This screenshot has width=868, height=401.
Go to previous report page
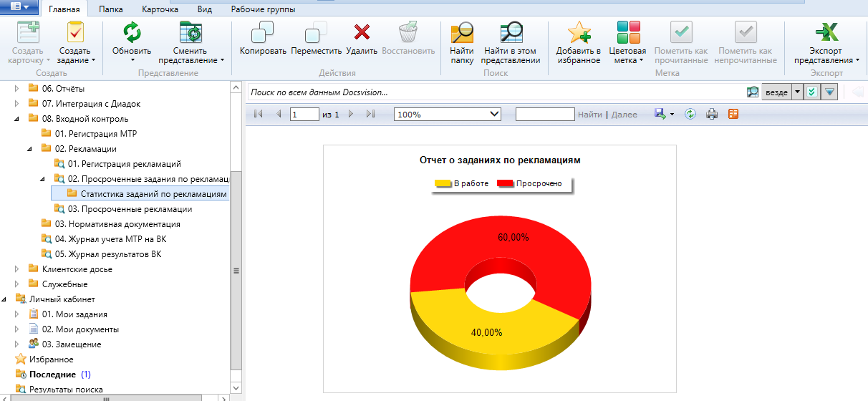(x=279, y=114)
